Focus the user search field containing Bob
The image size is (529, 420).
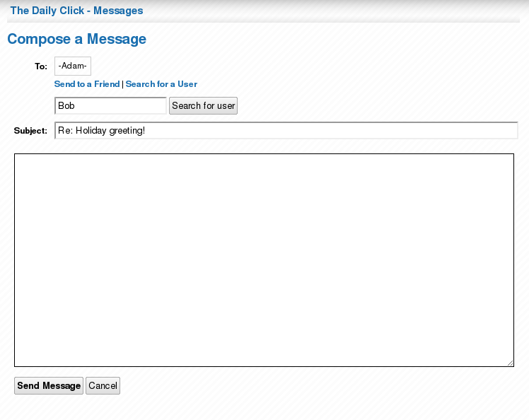click(110, 106)
